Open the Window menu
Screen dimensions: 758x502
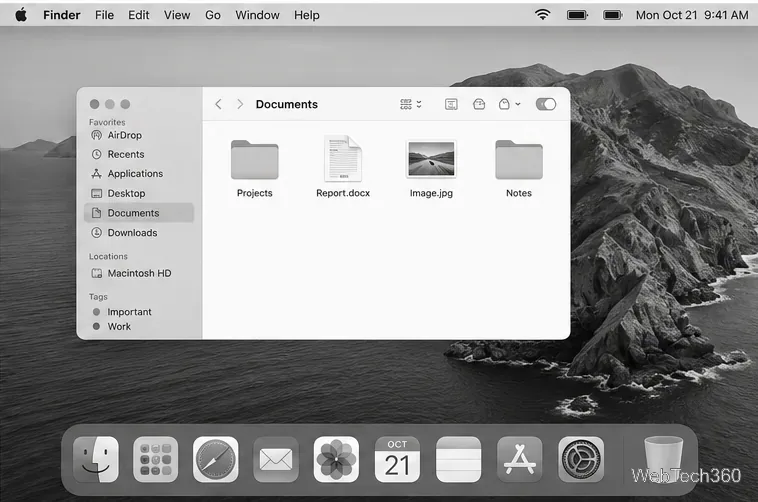[257, 15]
